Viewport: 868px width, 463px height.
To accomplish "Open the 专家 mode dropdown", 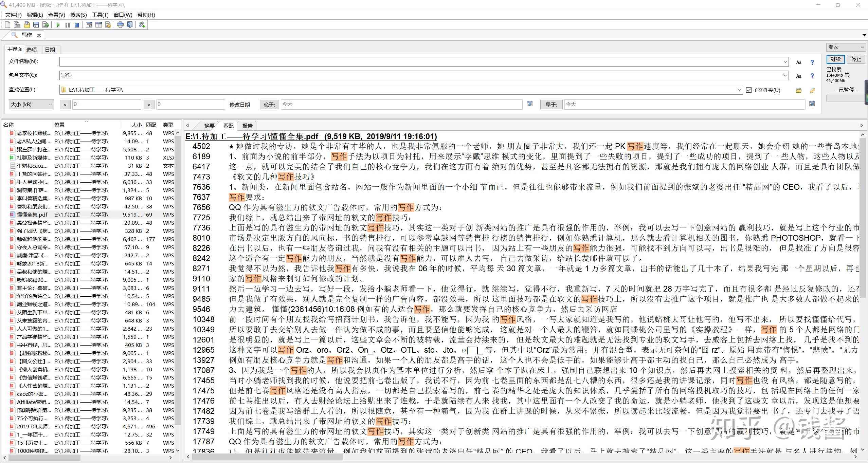I will (845, 47).
